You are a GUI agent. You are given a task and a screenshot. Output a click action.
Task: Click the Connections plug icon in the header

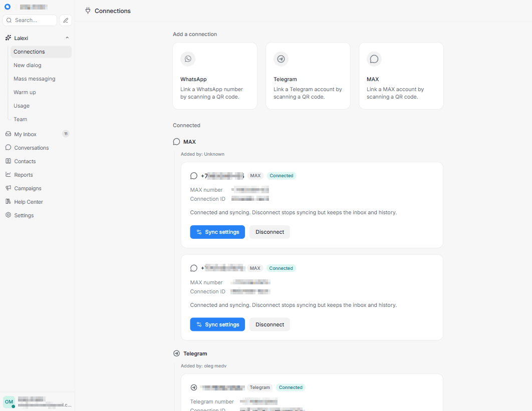pos(88,11)
